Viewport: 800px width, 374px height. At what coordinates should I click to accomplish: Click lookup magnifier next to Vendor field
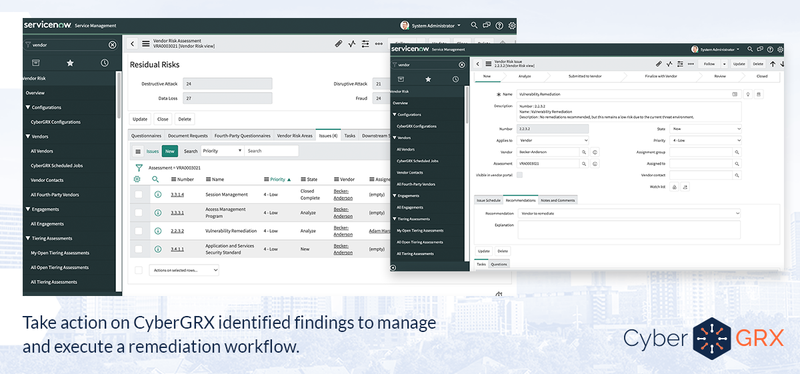pos(584,152)
